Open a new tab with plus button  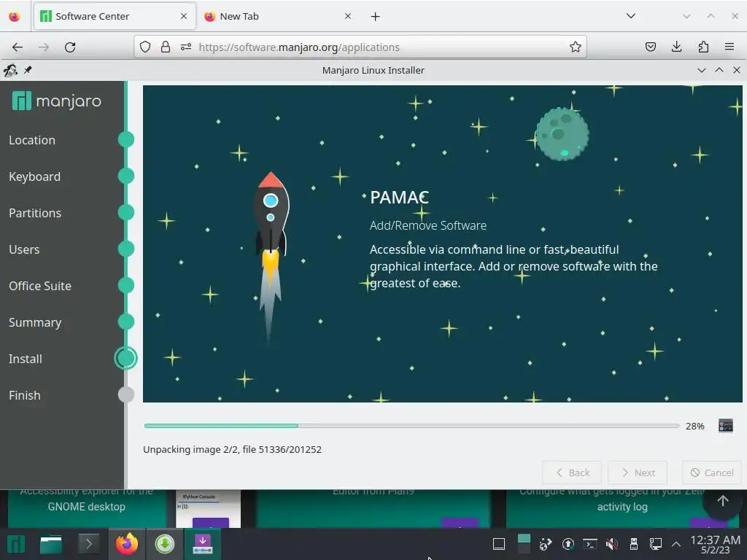pyautogui.click(x=376, y=17)
